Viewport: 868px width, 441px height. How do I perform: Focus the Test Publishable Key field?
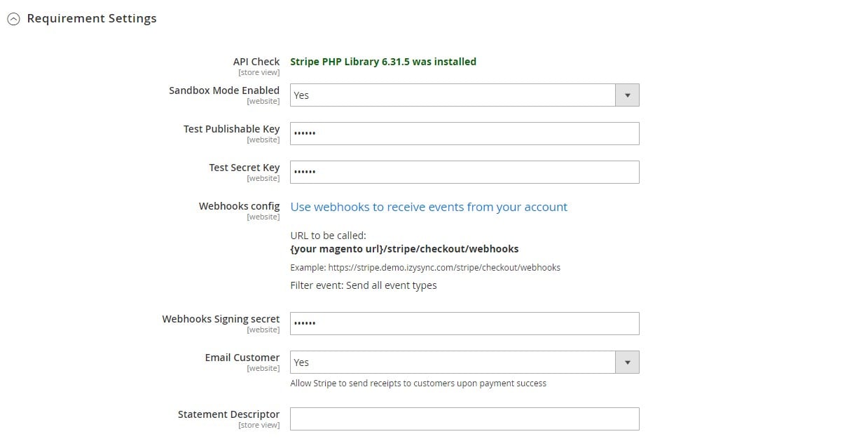464,134
